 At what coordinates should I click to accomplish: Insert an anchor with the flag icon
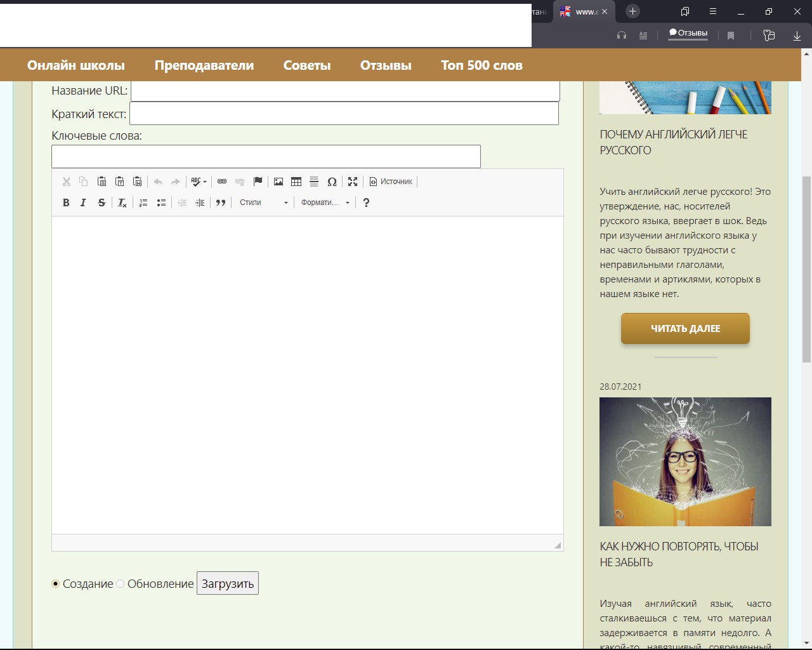pos(258,182)
